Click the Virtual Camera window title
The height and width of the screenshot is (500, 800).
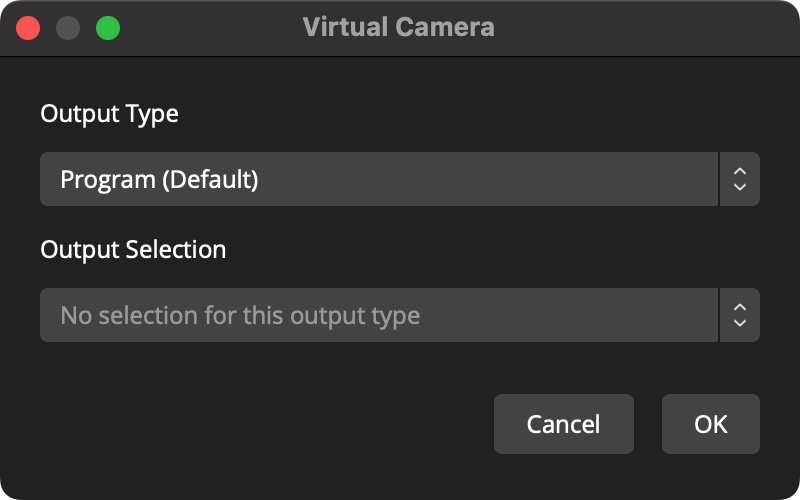tap(398, 27)
